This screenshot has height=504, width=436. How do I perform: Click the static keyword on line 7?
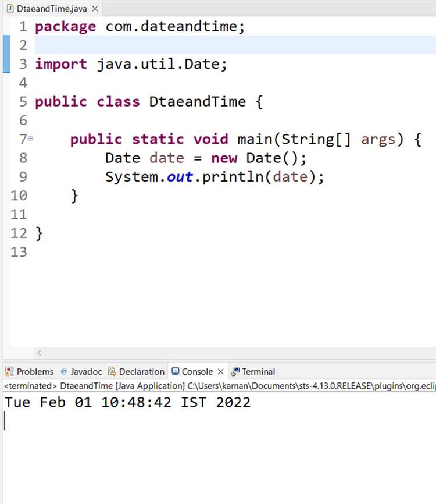tap(158, 139)
